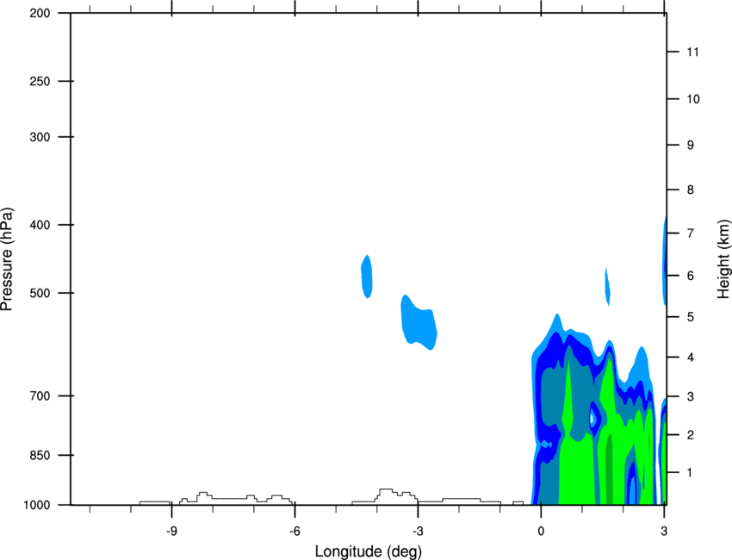Click the light-blue blob below 500 hPa near -3

(x=419, y=323)
